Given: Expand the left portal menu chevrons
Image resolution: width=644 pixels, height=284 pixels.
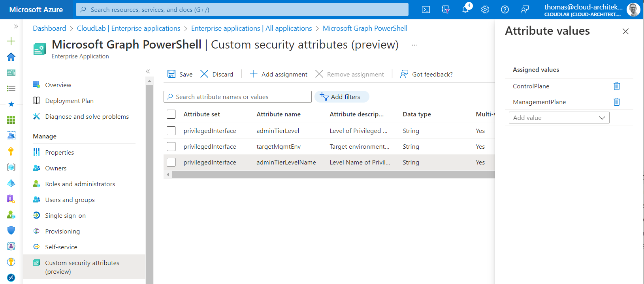Looking at the screenshot, I should pos(16,26).
